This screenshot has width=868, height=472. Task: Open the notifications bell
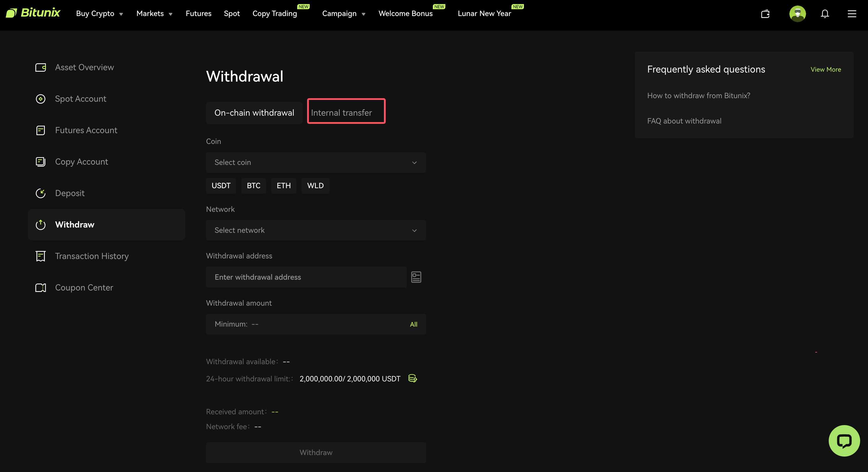pos(825,14)
